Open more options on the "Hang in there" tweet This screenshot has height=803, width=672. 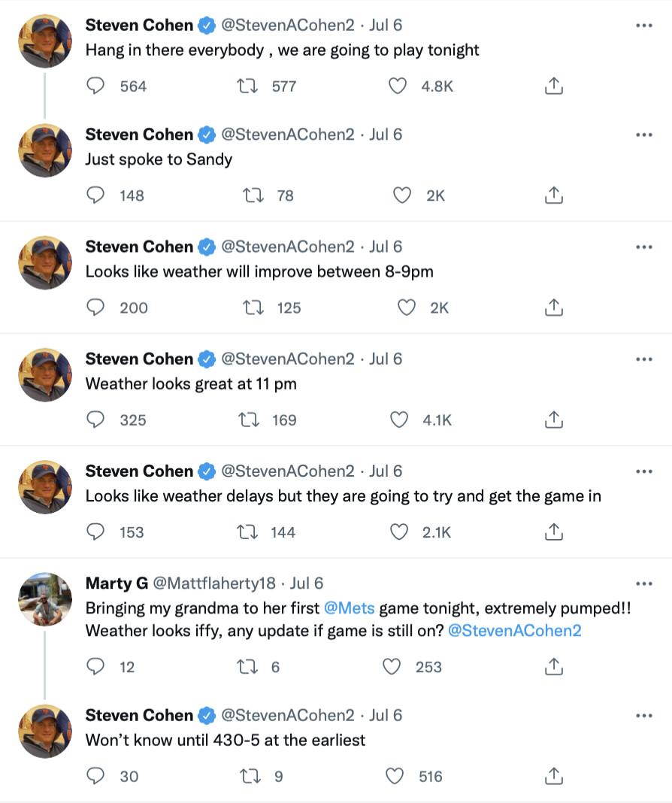[x=643, y=26]
